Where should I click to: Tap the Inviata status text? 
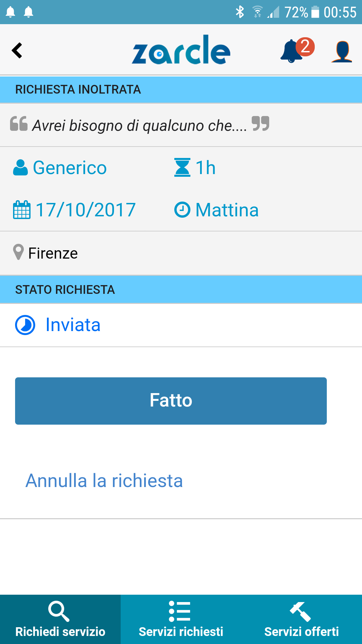(73, 325)
